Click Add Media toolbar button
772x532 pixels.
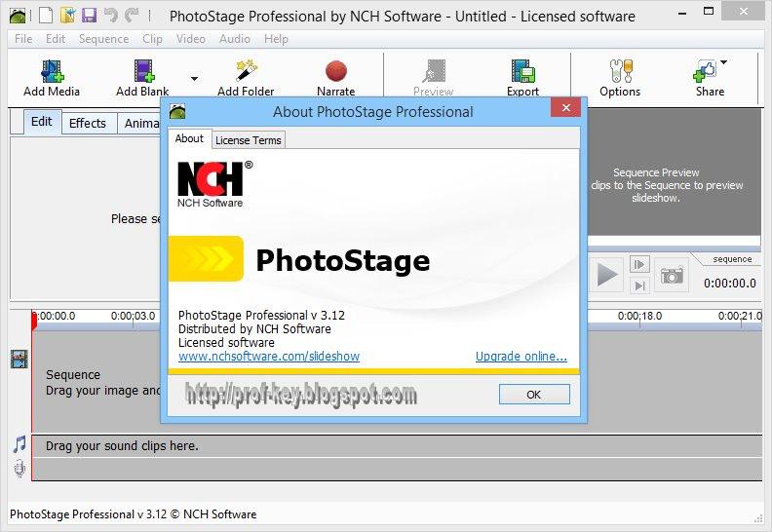[x=52, y=78]
